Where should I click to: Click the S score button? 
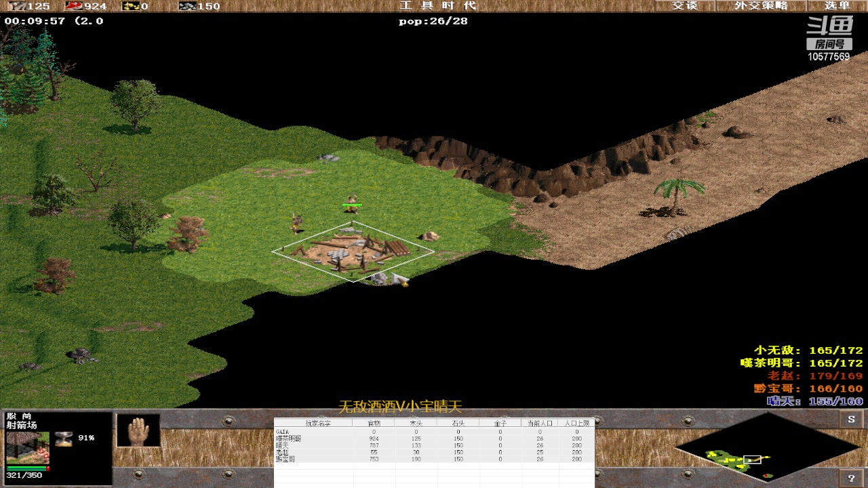click(x=851, y=420)
